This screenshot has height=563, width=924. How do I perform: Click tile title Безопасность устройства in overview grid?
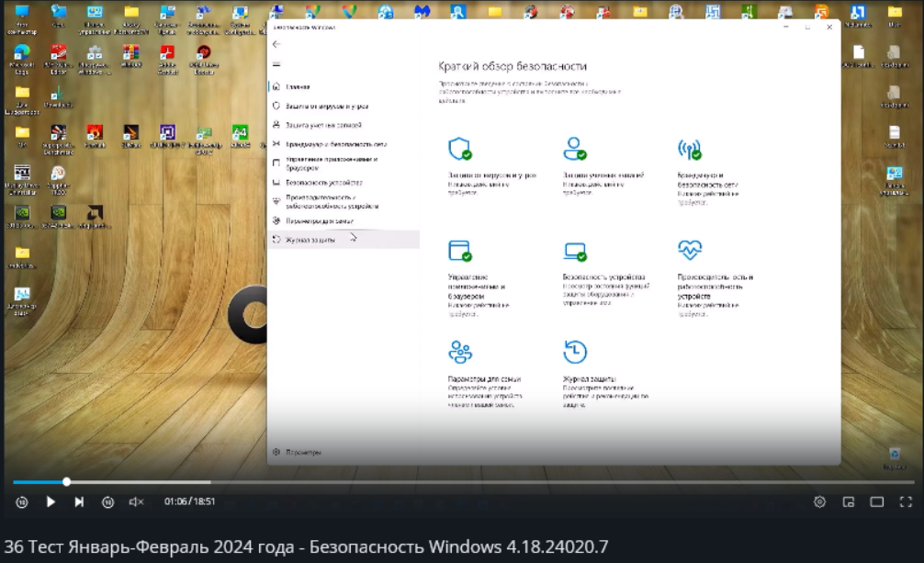(x=603, y=276)
